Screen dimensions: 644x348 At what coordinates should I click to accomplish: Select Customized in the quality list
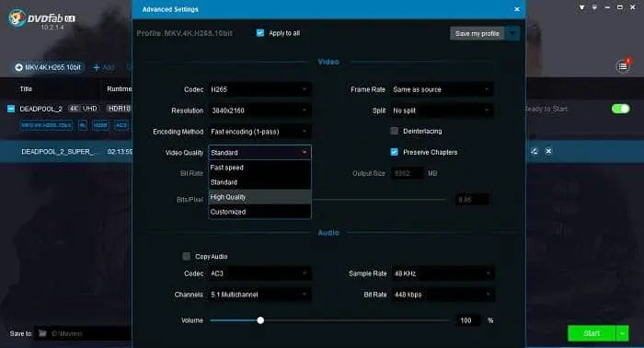[259, 212]
